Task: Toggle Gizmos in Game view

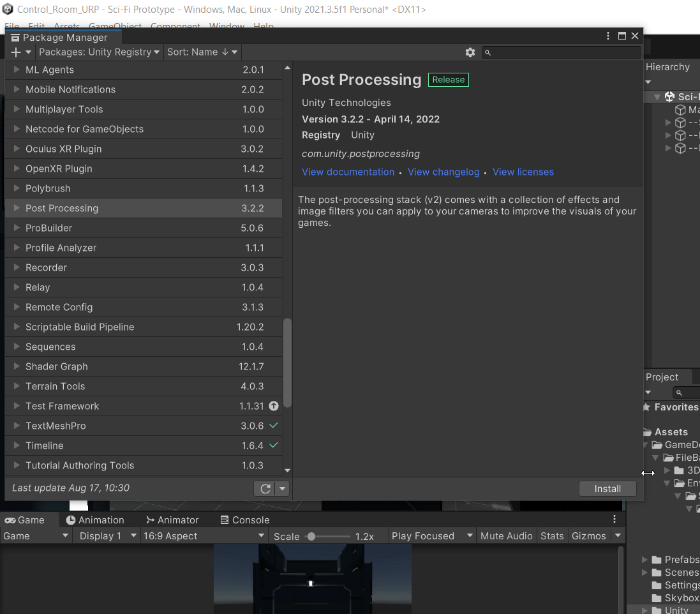Action: pos(589,536)
